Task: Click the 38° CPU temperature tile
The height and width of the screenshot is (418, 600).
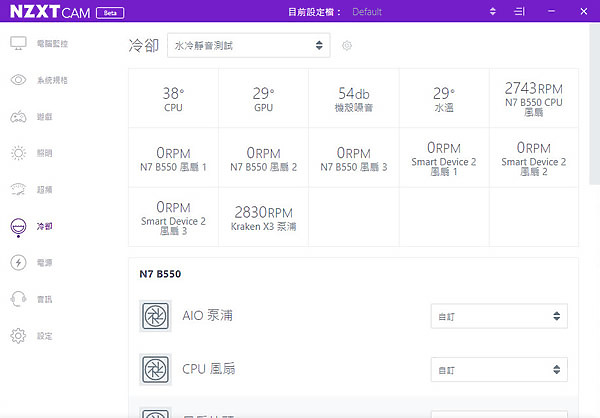Action: click(173, 98)
